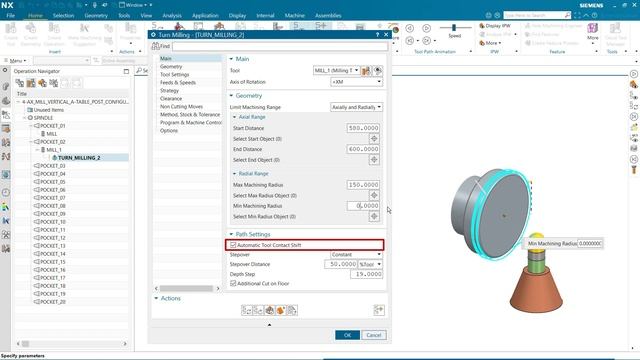This screenshot has height=360, width=640.
Task: Switch to Analysis ribbon tab
Action: point(172,16)
